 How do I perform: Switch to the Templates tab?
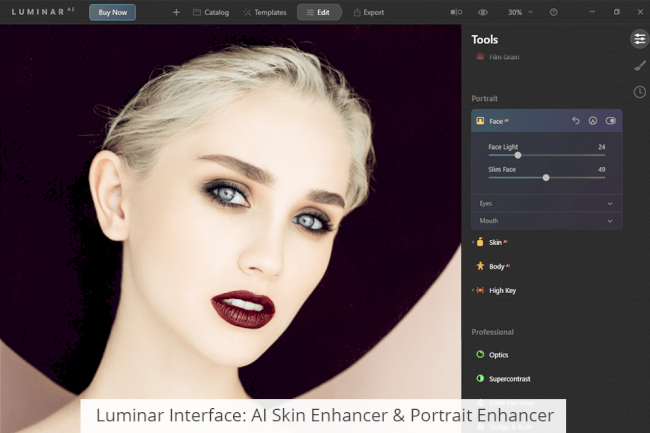[x=265, y=12]
